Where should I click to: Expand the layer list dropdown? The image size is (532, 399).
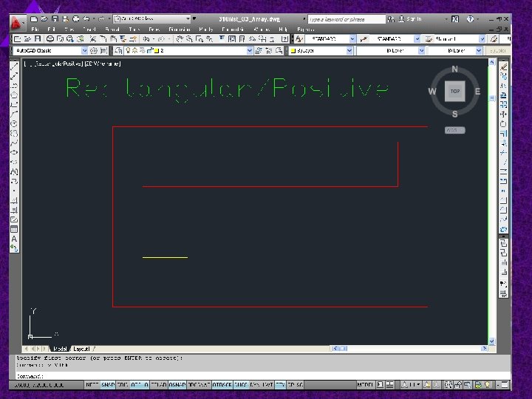point(250,50)
